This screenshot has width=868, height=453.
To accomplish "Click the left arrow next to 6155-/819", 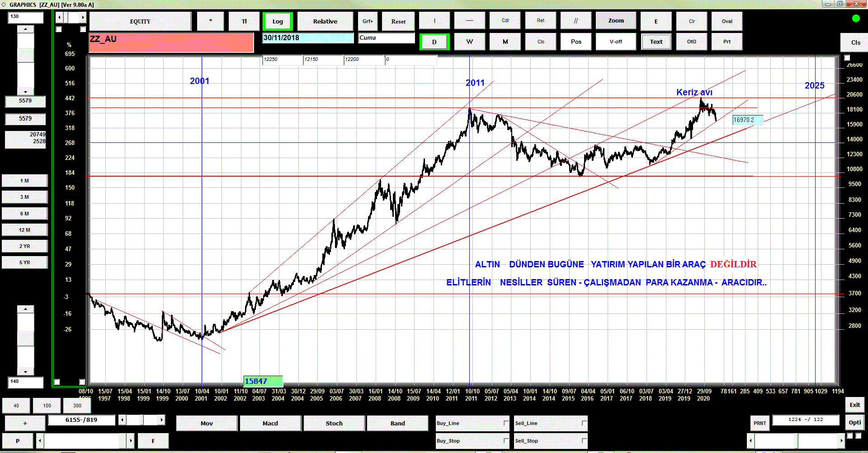I will (x=123, y=420).
